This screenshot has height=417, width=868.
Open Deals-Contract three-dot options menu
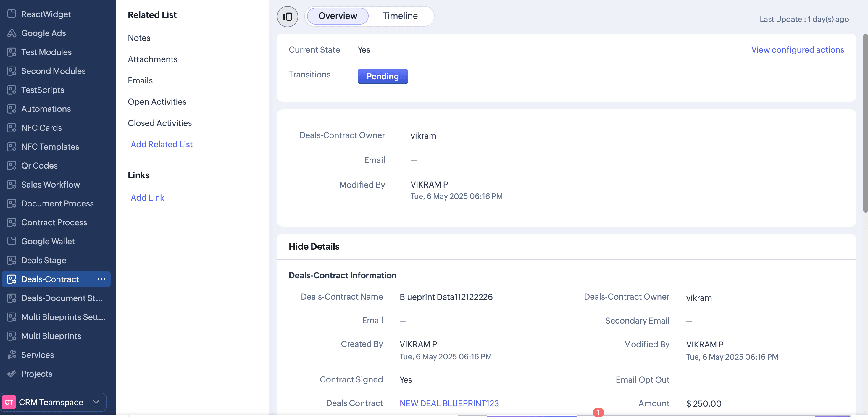[101, 279]
